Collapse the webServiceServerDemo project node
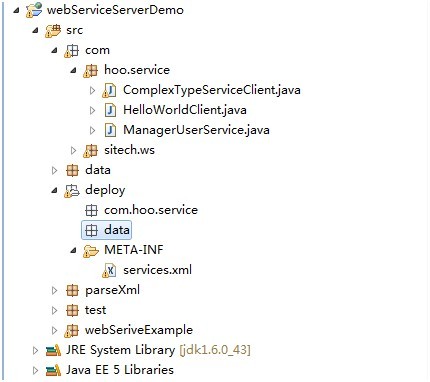Screen dimensions: 430x382 16,10
